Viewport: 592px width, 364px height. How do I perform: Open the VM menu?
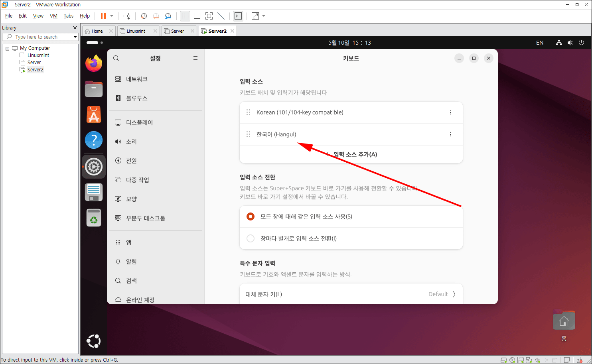[53, 16]
